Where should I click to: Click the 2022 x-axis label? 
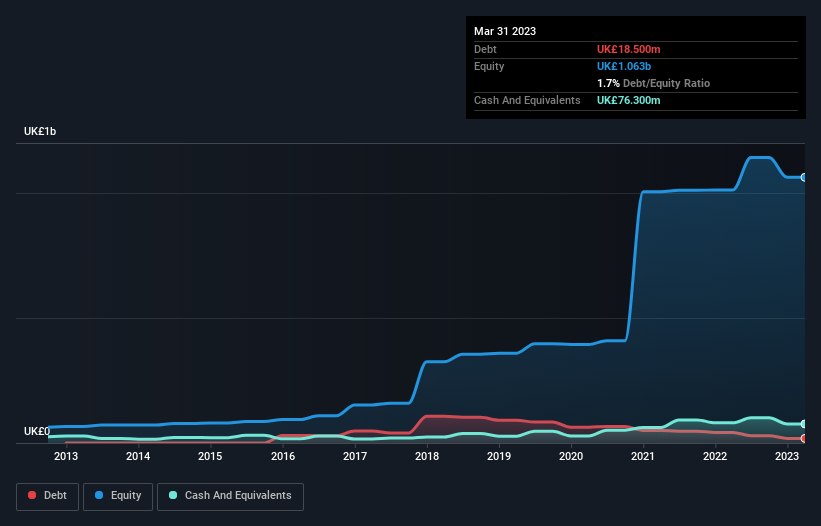pos(715,456)
